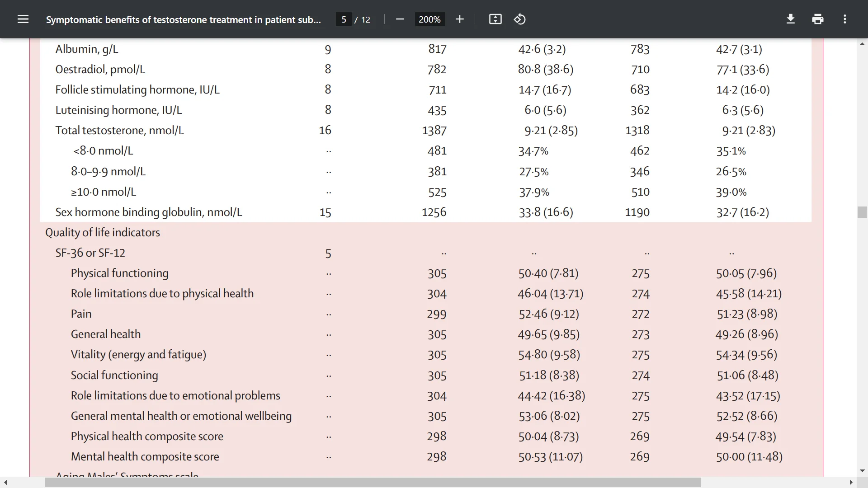Select 'Follicle stimulating hormone, IU/L' label
This screenshot has width=868, height=488.
(137, 90)
